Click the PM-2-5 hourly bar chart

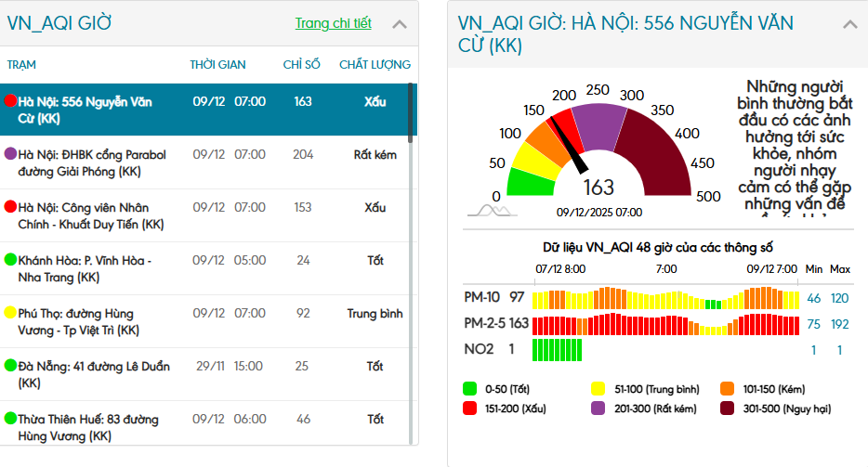click(665, 324)
